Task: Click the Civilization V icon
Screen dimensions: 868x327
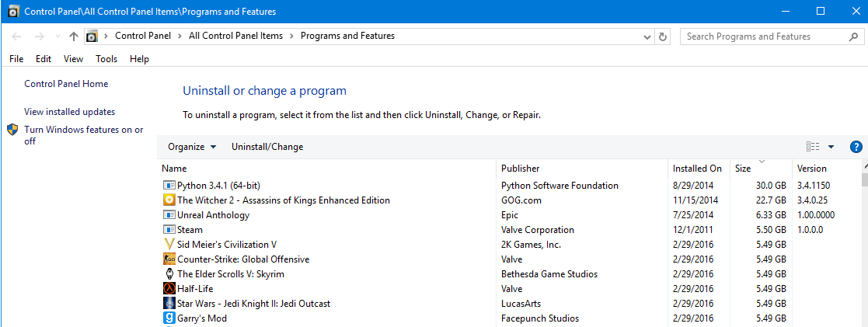Action: pyautogui.click(x=169, y=244)
